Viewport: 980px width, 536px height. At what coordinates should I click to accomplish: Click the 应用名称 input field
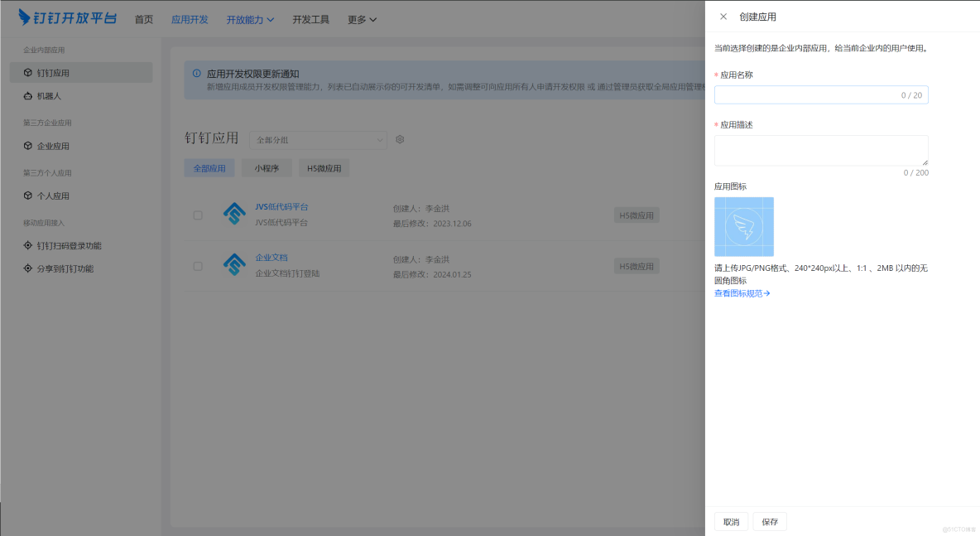[x=820, y=94]
